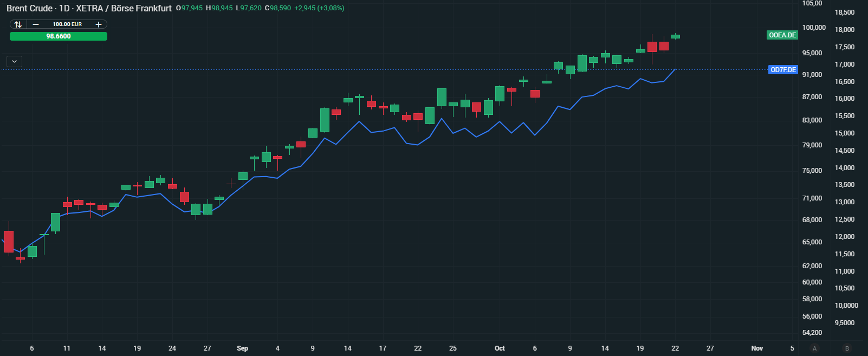868x356 pixels.
Task: Click the high value H98,945
Action: coord(219,8)
